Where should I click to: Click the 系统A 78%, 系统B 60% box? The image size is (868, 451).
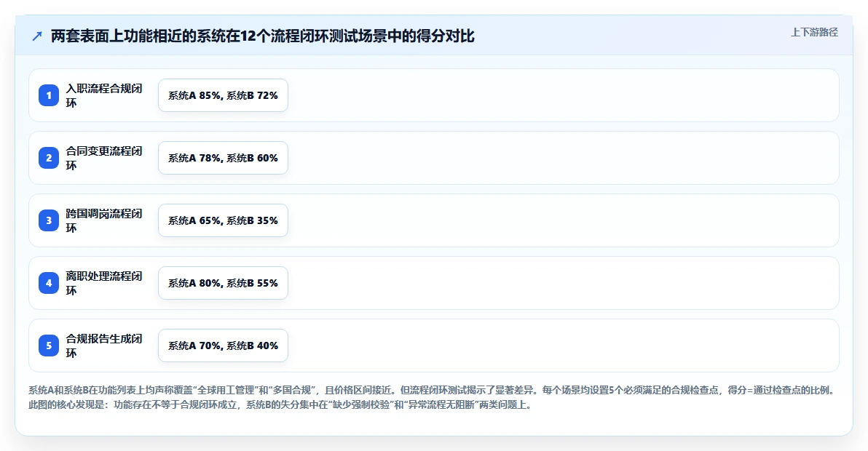click(223, 158)
